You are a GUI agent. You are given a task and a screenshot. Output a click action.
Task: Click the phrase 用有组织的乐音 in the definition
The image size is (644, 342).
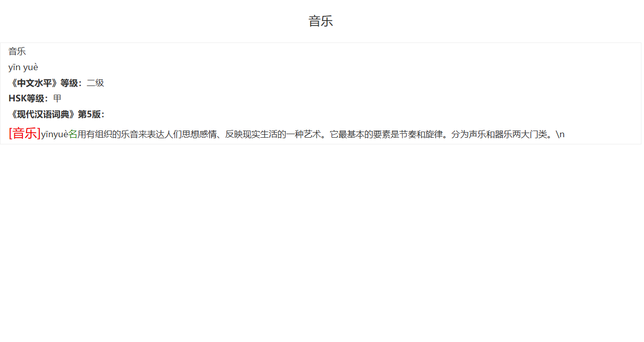[107, 135]
